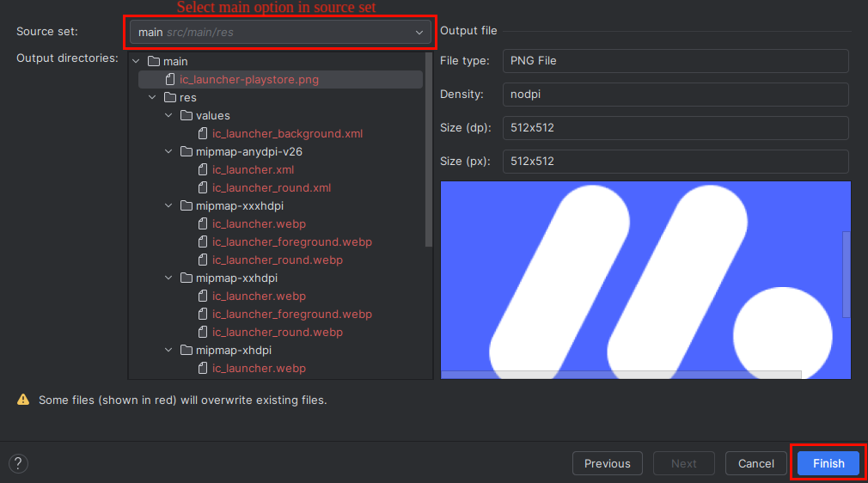Collapse the mipmap-xhdpi folder chevron
The image size is (868, 483).
point(169,351)
